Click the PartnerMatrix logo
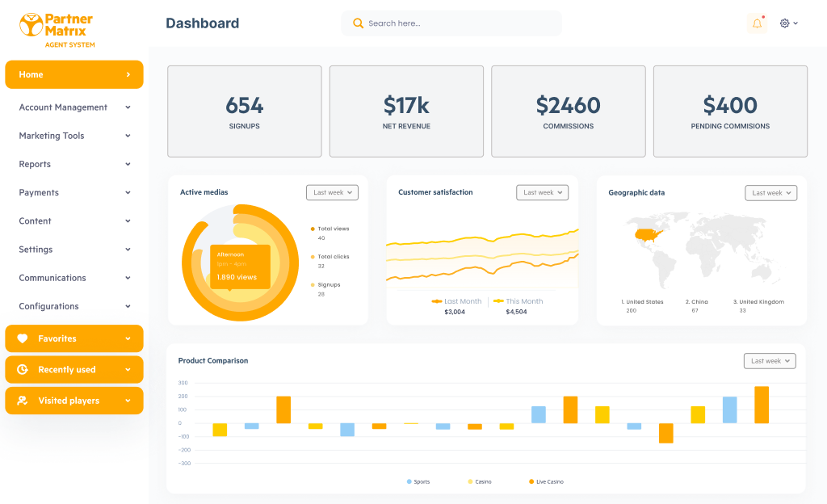Image resolution: width=827 pixels, height=504 pixels. click(x=57, y=29)
